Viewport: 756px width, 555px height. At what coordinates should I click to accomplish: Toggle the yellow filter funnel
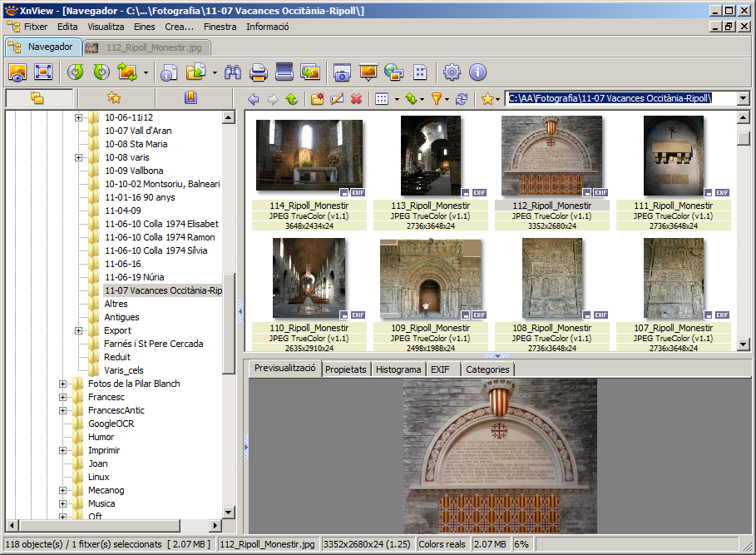click(x=438, y=98)
